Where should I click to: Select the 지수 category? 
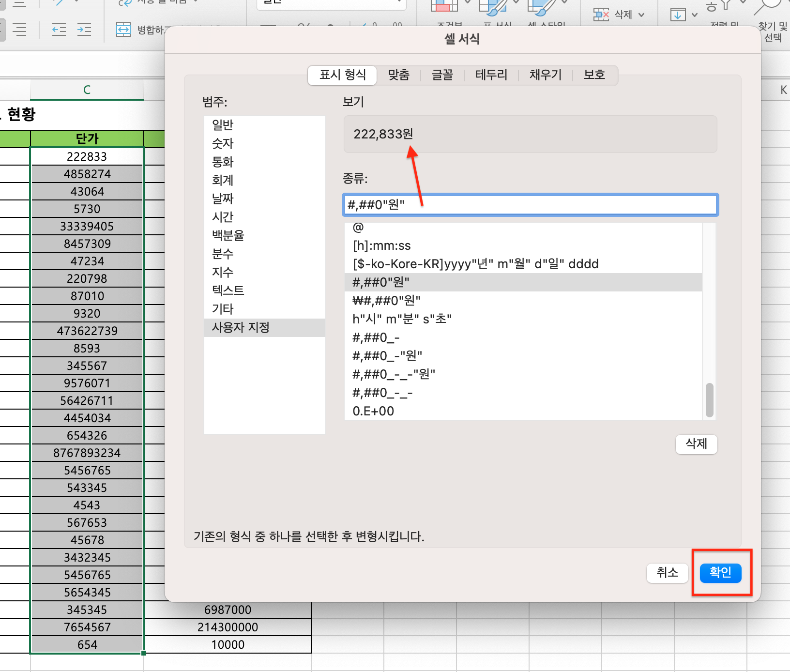tap(265, 272)
